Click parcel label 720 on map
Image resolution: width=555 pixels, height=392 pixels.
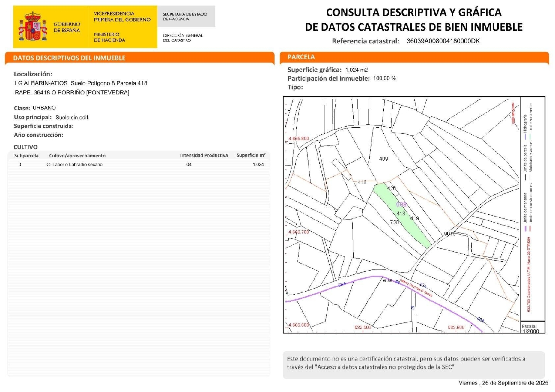coord(394,222)
